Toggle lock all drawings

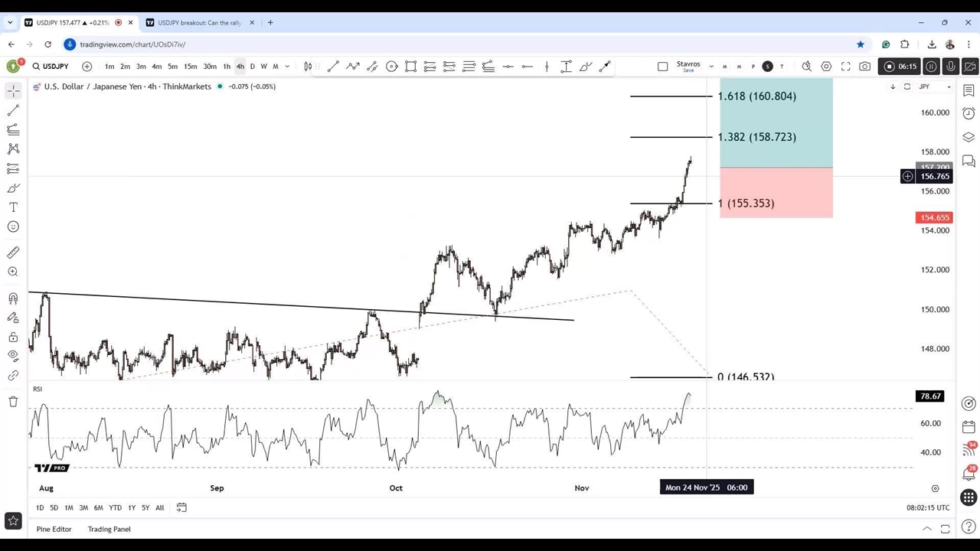[13, 337]
